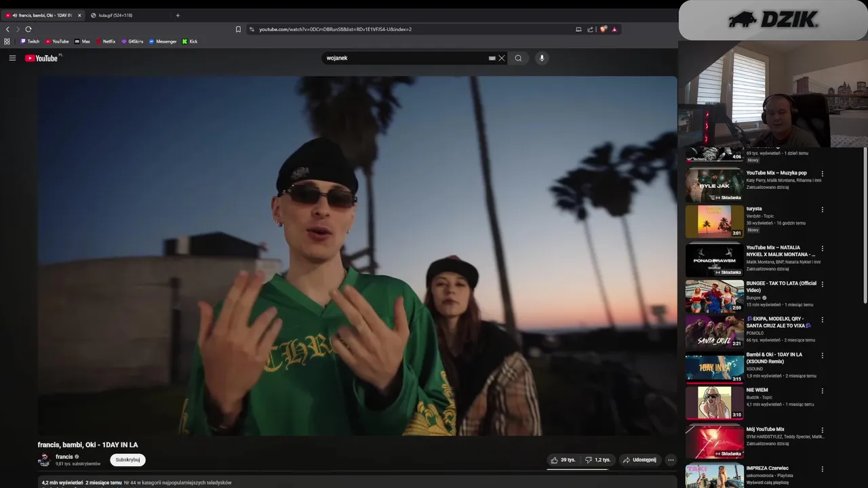Screen dimensions: 868x488
Task: Open the on-screen keyboard in search box
Action: click(x=492, y=58)
